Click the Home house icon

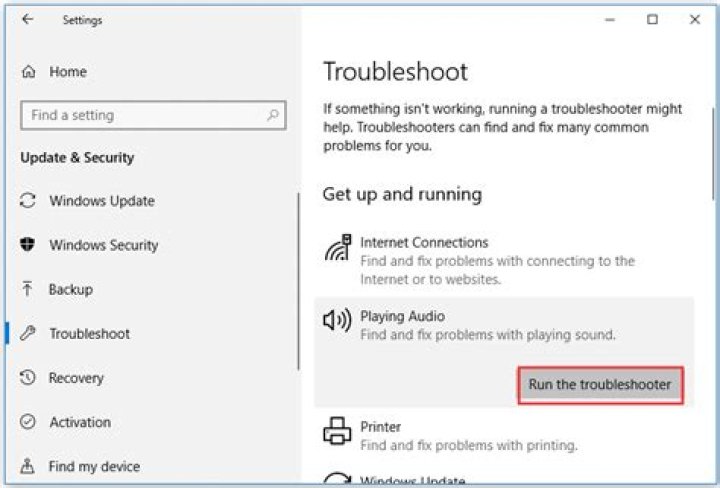pyautogui.click(x=28, y=72)
